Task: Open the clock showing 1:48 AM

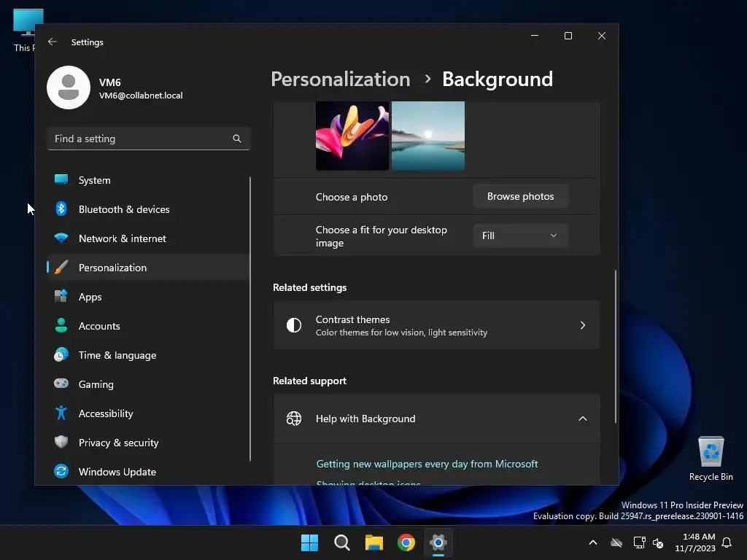Action: [x=695, y=542]
